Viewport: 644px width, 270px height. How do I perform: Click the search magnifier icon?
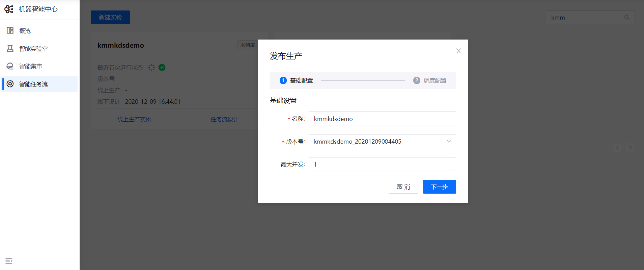point(627,17)
